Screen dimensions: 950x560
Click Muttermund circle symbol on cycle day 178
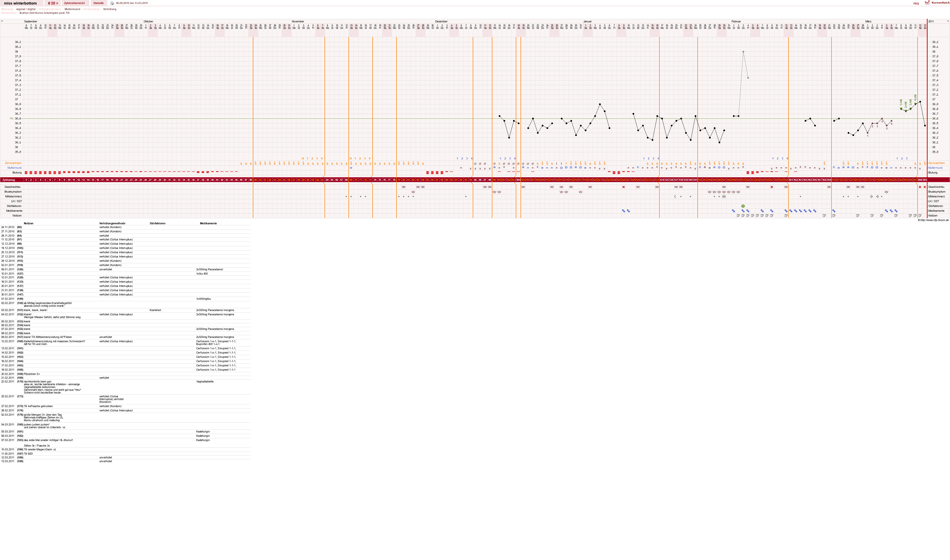[x=872, y=167]
